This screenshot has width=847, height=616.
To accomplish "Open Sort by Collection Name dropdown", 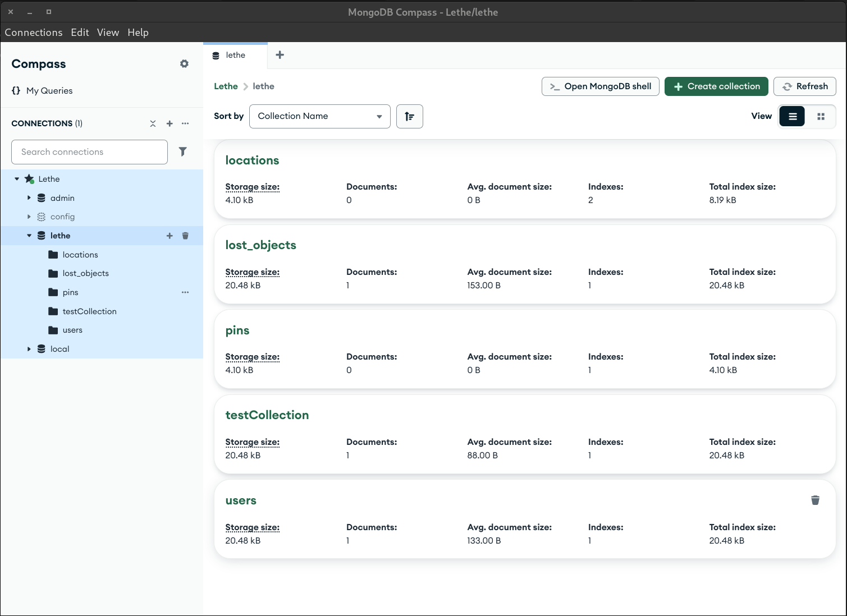I will click(320, 116).
